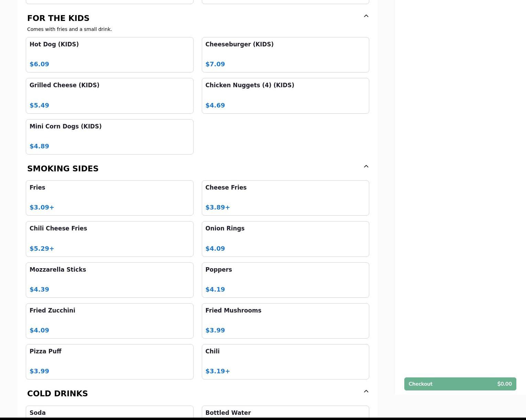Click the Onion Rings card
Viewport: 526px width, 420px height.
pos(285,239)
